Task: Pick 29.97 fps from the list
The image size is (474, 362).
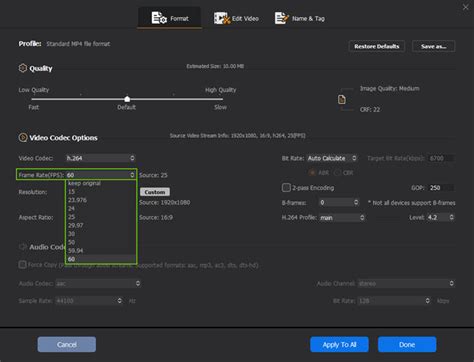Action: coord(100,225)
